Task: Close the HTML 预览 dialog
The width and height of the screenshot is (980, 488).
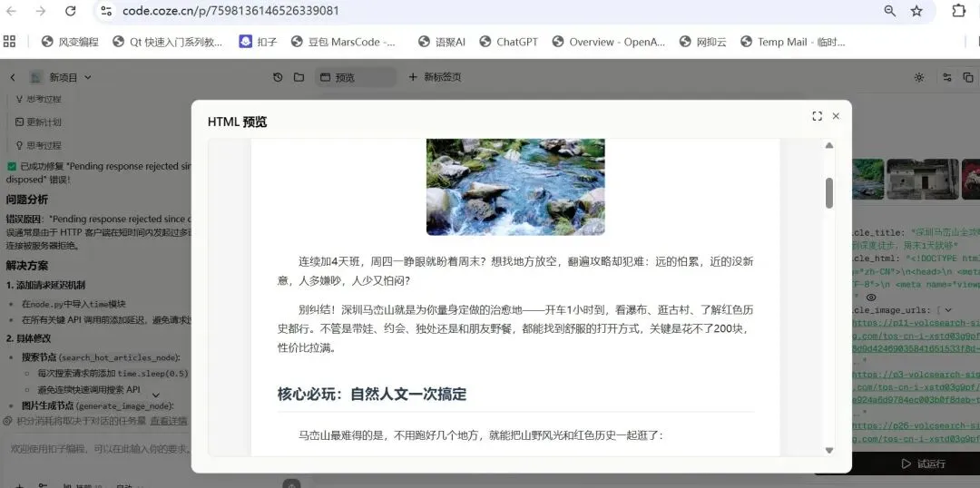Action: click(x=837, y=116)
